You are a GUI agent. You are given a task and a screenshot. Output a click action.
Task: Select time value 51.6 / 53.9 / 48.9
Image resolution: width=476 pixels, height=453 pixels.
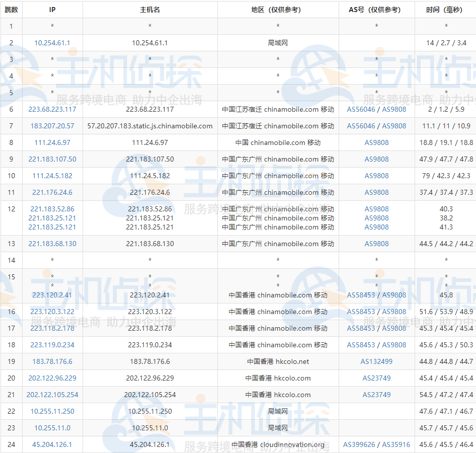[446, 312]
